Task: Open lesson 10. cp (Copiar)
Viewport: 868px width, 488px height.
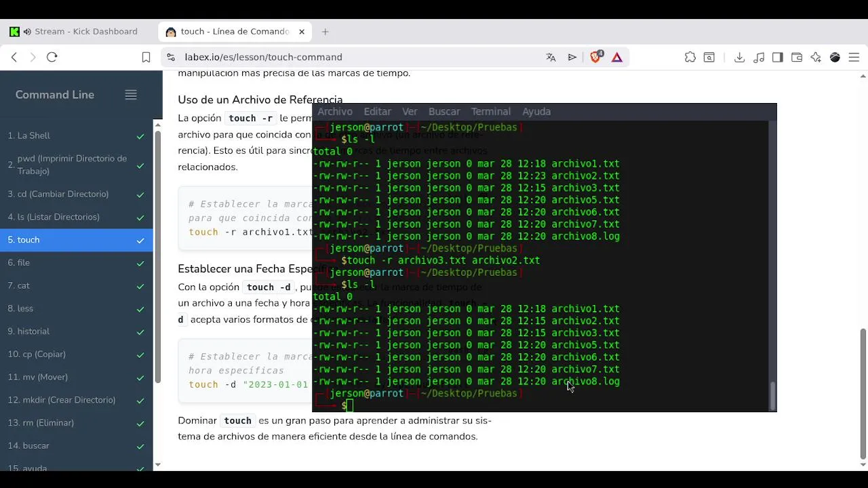Action: pyautogui.click(x=77, y=354)
